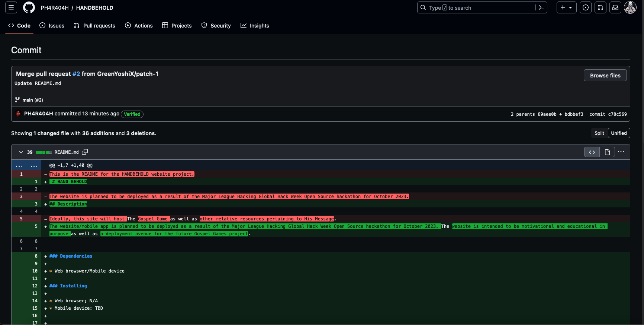Viewport: 644px width, 325px height.
Task: Select new line number 12
Action: [35, 286]
